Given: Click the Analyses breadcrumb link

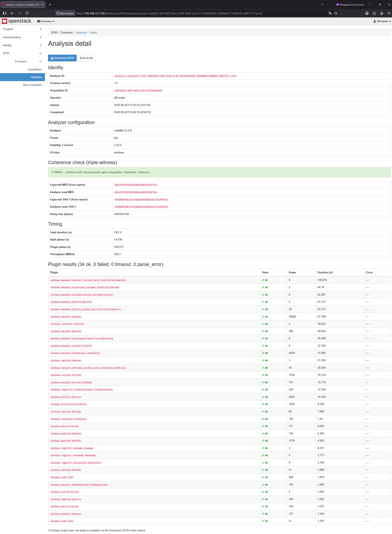Looking at the screenshot, I should (81, 32).
